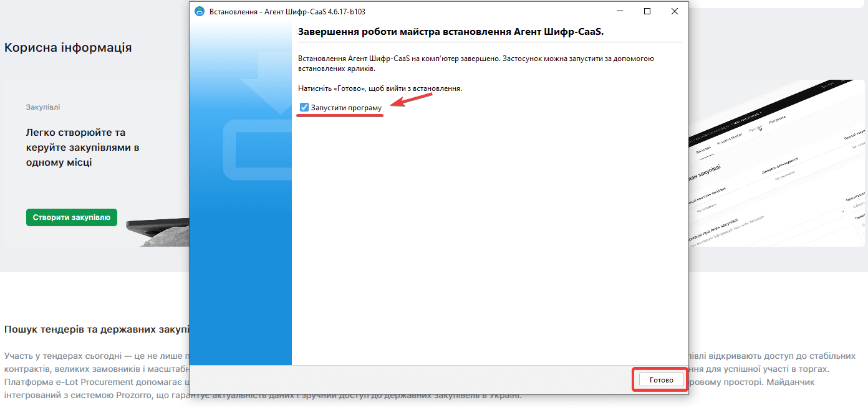Click 'Закупівлі' label in the info card
The width and height of the screenshot is (868, 413).
[x=43, y=107]
